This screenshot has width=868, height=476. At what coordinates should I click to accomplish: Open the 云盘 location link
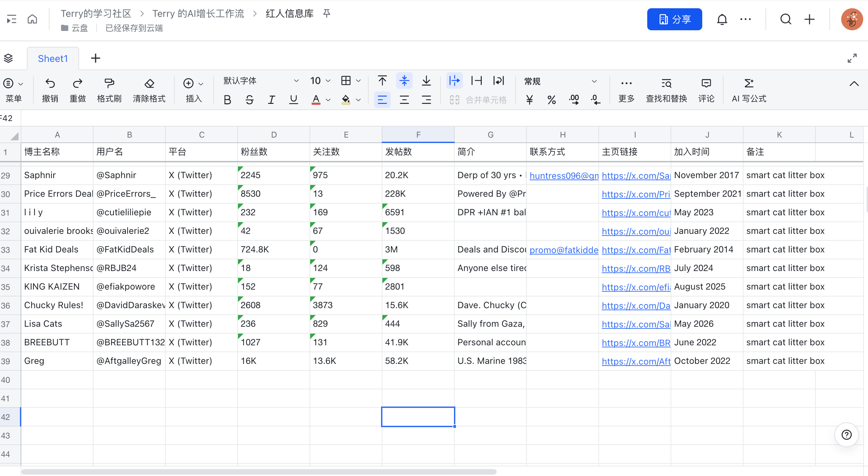[x=75, y=28]
